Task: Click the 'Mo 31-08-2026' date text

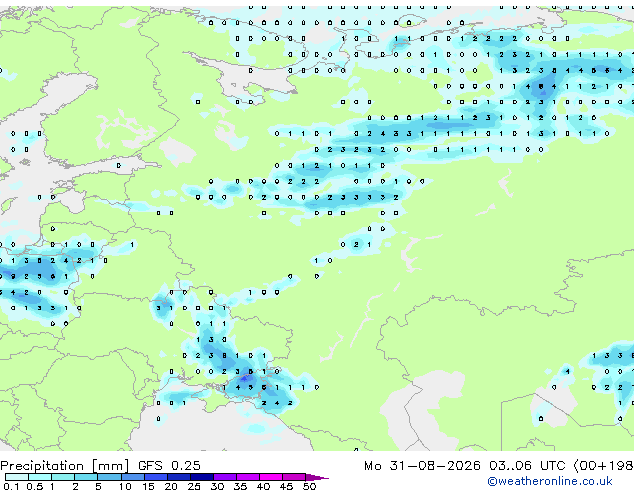Action: 422,466
